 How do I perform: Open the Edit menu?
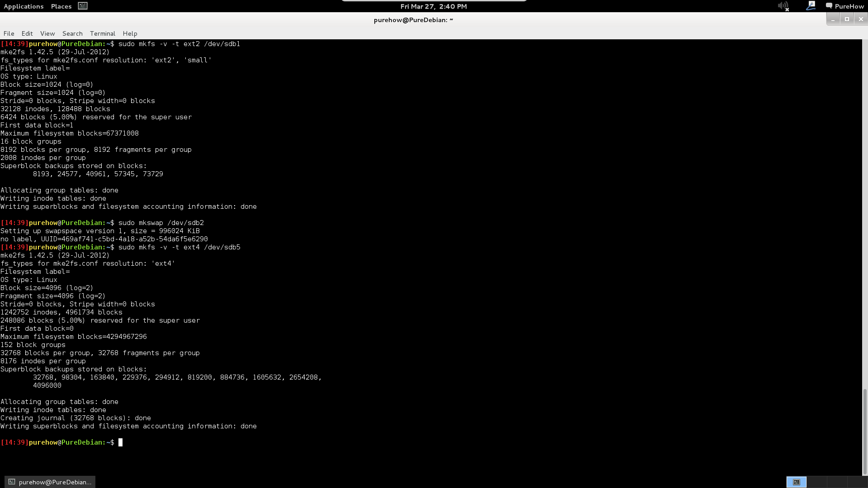click(x=27, y=33)
